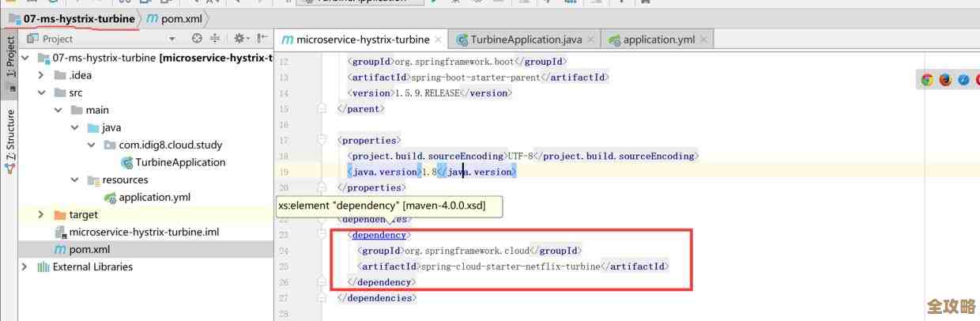Viewport: 980px width, 321px height.
Task: Close the application.yml editor tab
Action: (703, 40)
